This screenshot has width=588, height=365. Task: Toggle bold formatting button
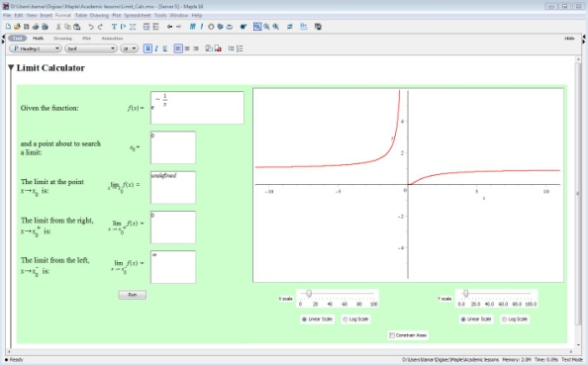coord(147,48)
